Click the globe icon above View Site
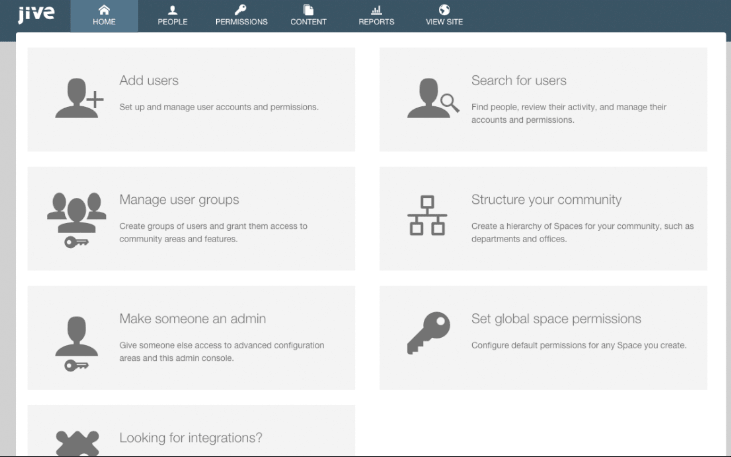Screen dimensions: 731x457 (x=444, y=10)
